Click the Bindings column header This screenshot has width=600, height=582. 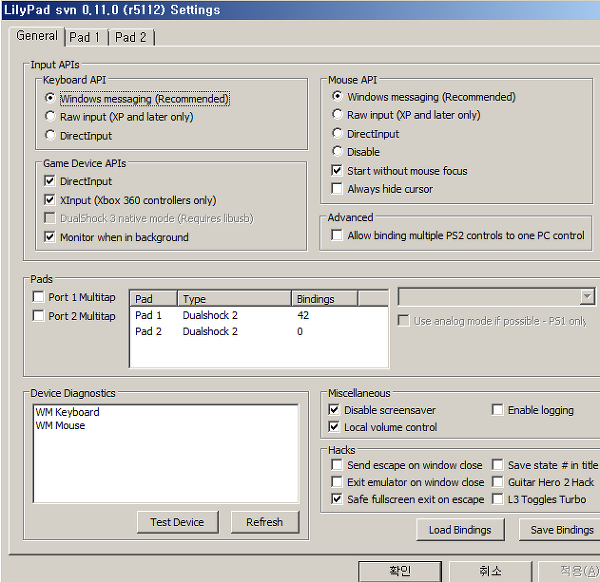coord(324,298)
